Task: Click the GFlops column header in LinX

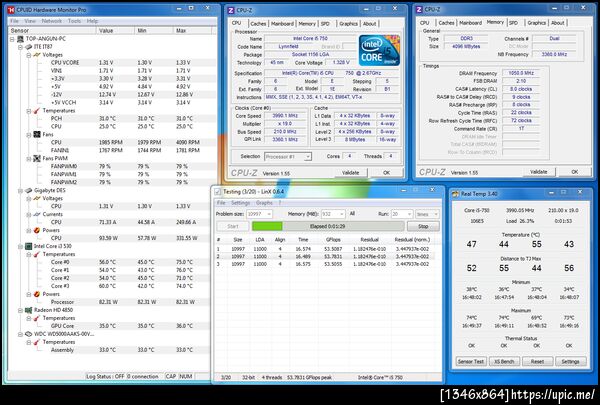Action: 331,240
